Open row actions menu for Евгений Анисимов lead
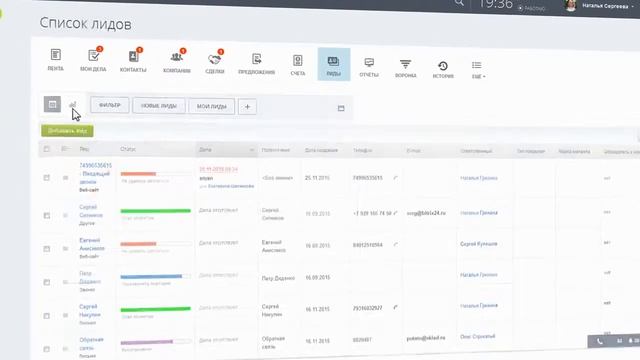 pyautogui.click(x=65, y=249)
